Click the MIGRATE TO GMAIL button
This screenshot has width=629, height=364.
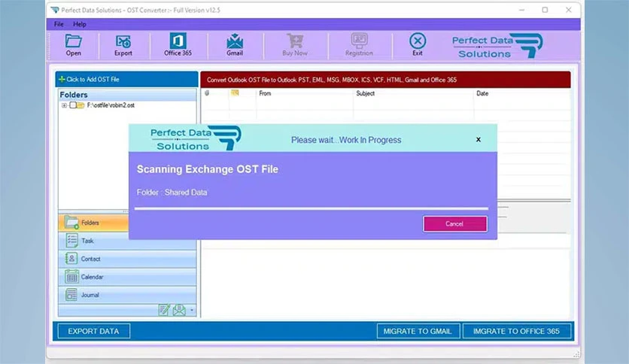(x=418, y=331)
